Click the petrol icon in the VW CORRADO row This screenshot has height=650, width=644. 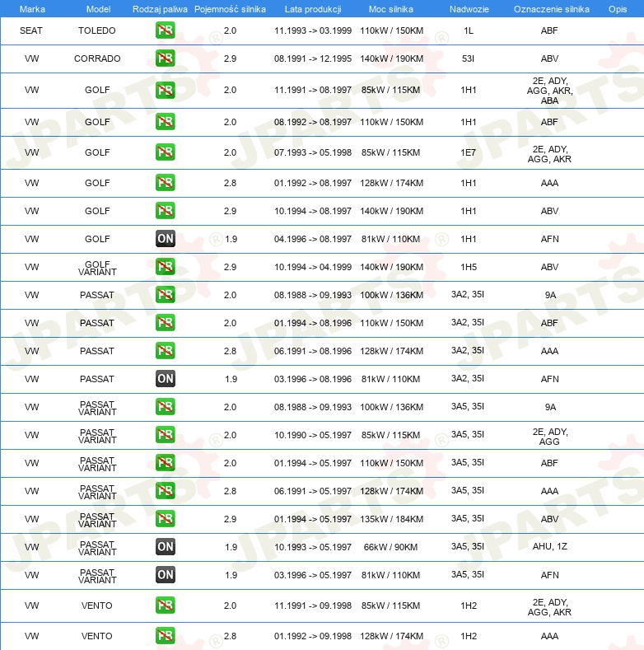166,58
